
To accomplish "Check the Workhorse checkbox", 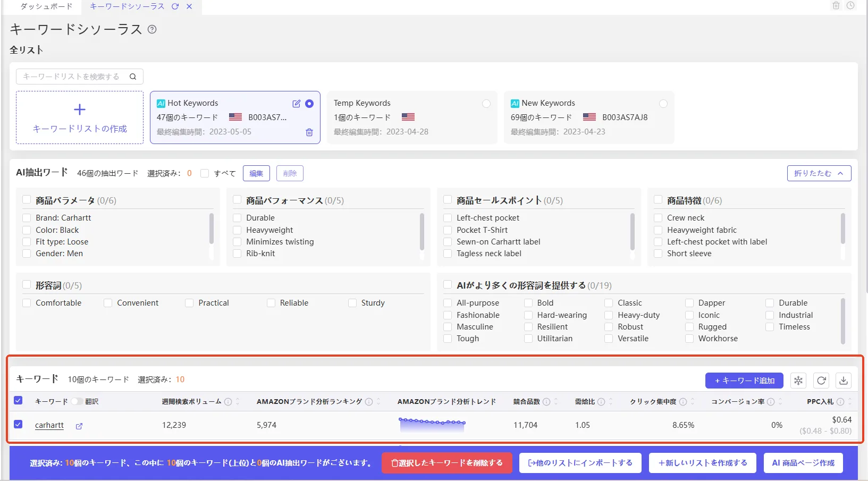I will (689, 339).
